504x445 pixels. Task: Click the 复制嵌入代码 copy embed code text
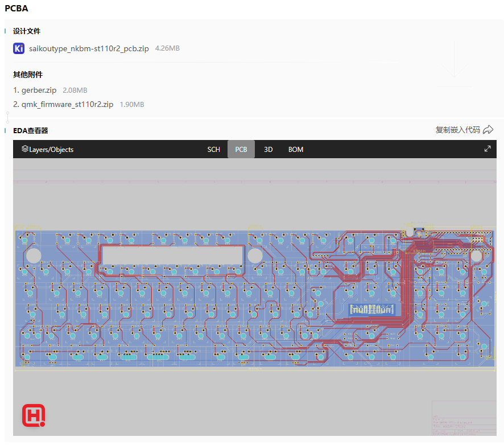click(457, 130)
